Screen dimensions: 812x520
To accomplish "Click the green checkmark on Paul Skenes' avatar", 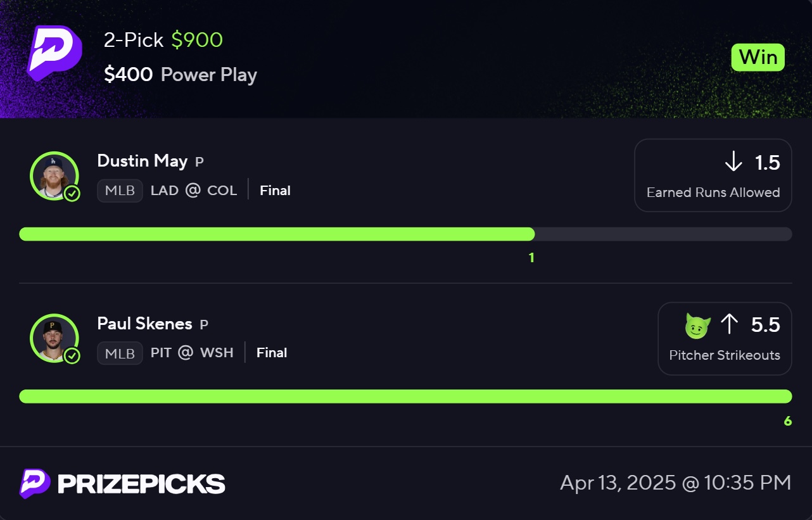I will coord(72,356).
